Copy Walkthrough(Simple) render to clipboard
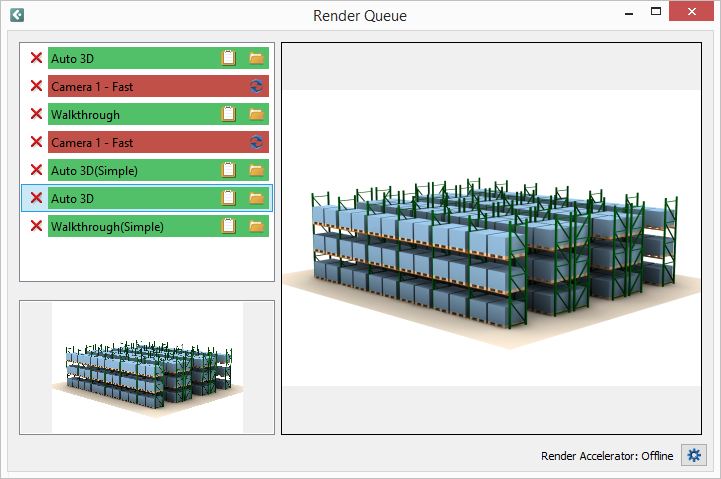The height and width of the screenshot is (479, 721). pyautogui.click(x=229, y=226)
